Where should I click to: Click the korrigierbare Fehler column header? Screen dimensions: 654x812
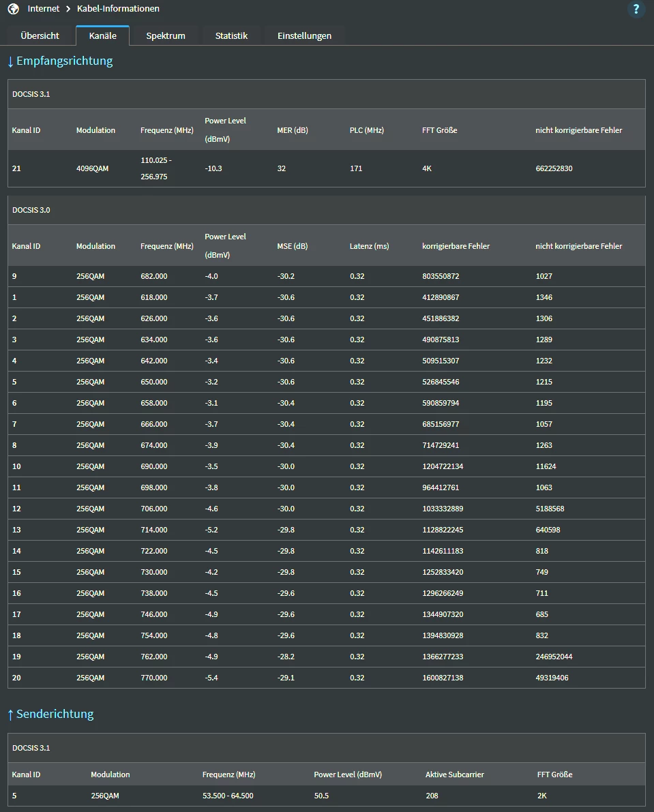coord(456,246)
